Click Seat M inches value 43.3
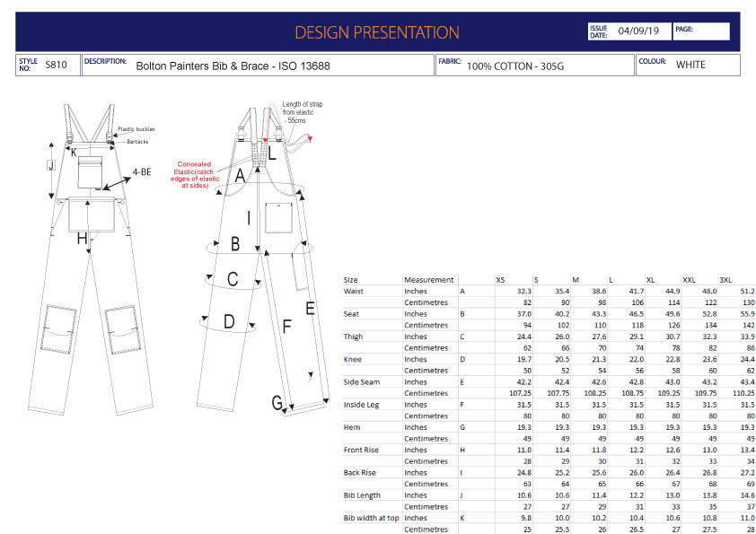Viewport: 756px width, 534px height. (599, 314)
